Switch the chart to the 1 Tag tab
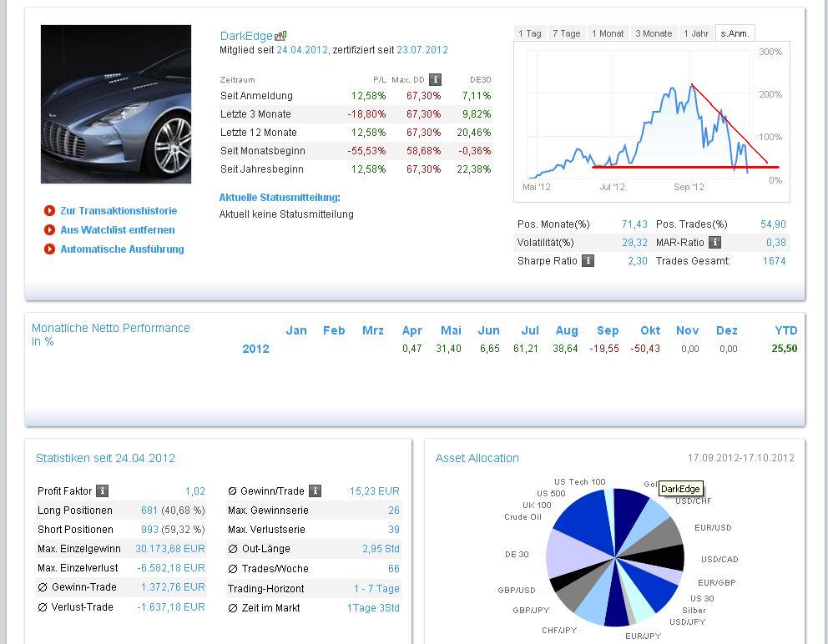Screen dimensions: 828x644 point(529,33)
